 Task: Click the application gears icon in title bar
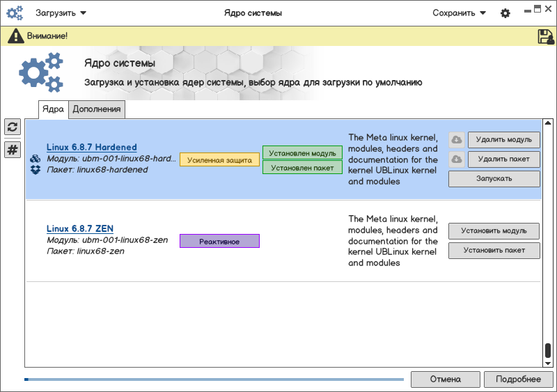coord(15,13)
